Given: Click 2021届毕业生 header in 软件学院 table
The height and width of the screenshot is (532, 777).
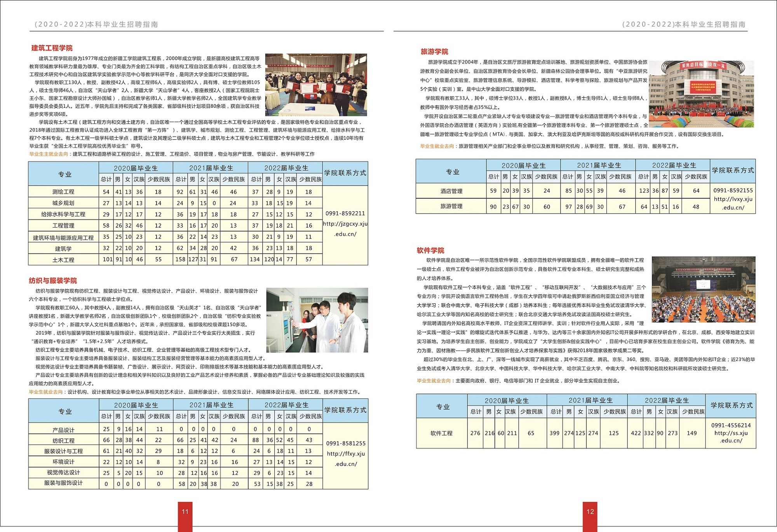Looking at the screenshot, I should point(591,400).
